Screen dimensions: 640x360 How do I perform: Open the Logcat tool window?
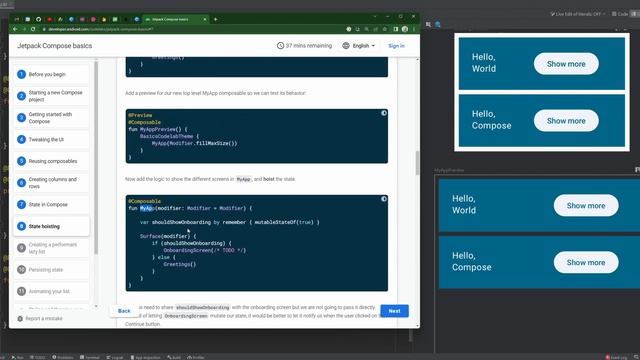tap(115, 357)
